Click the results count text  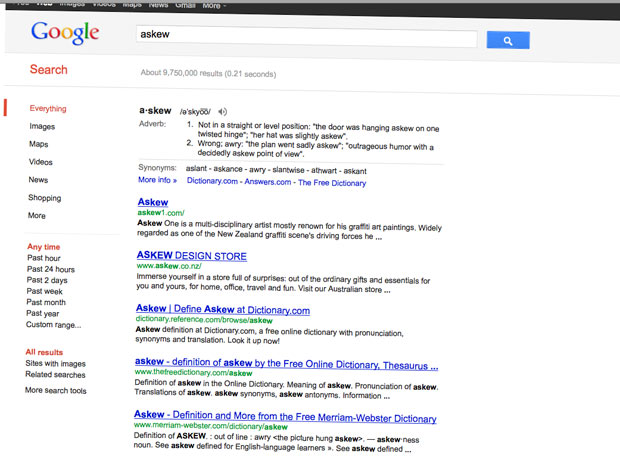click(208, 73)
